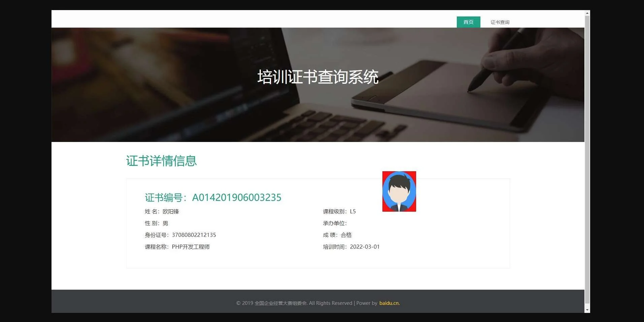Viewport: 644px width, 322px height.
Task: Open the 证书查询 tab
Action: tap(500, 22)
